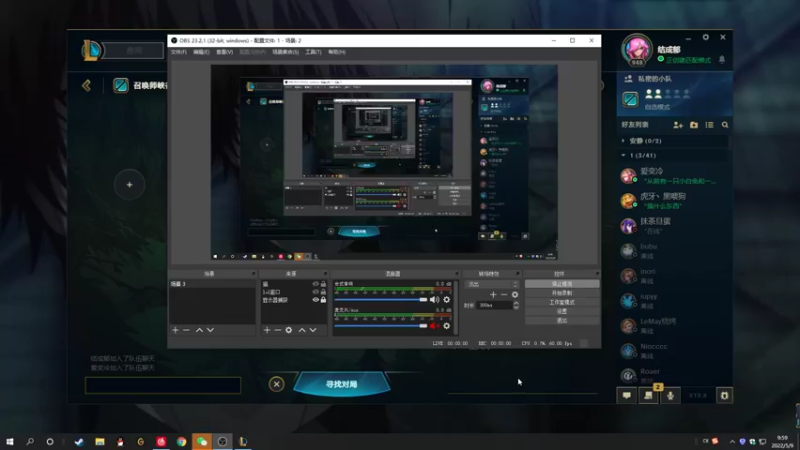This screenshot has width=800, height=450.
Task: Open the 文件(F) menu in OBS
Action: click(179, 52)
